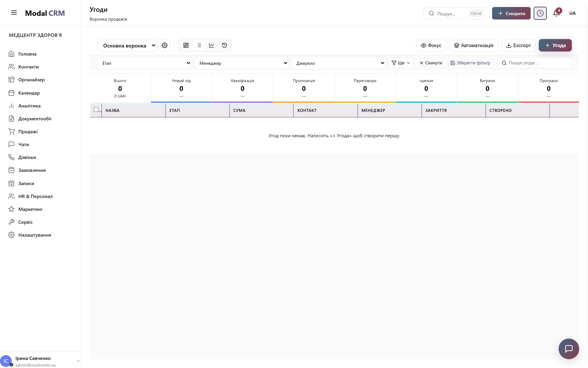Open Аналітика section
The width and height of the screenshot is (588, 368).
(40, 106)
